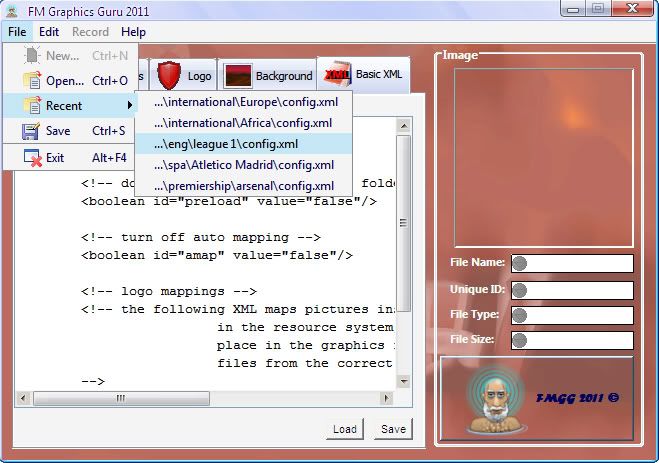Click the XML icon on Basic XML tab
Screen dimensions: 659x463
coord(337,74)
